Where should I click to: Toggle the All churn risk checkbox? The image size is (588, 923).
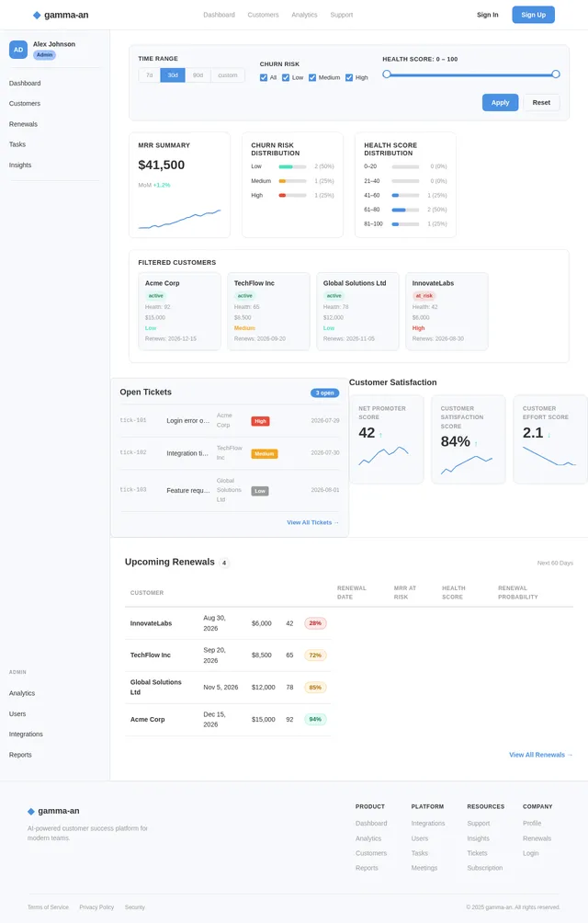pos(264,78)
